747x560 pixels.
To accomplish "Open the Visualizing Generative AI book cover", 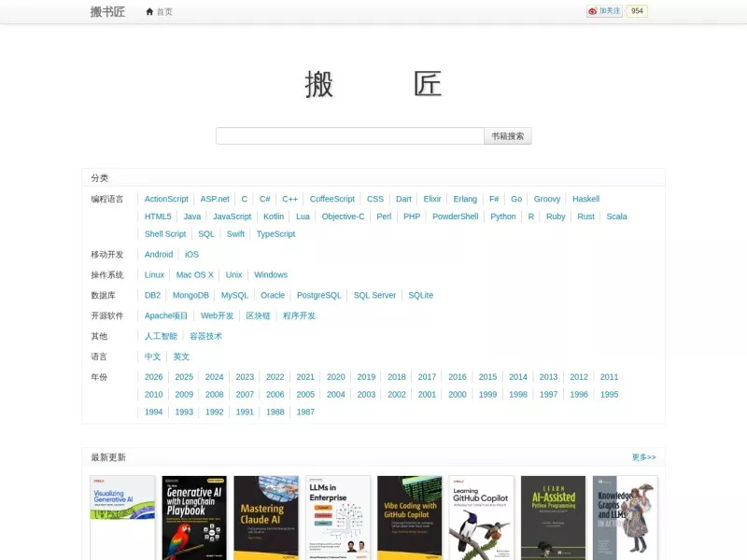I will 122,518.
